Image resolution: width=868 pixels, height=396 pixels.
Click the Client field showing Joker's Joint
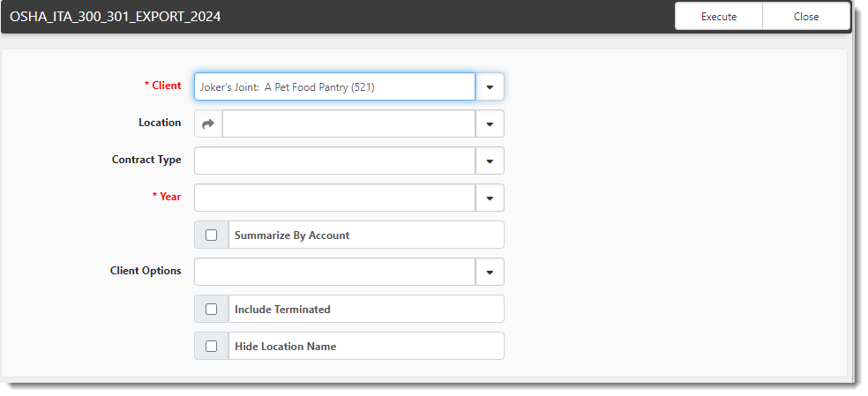pyautogui.click(x=334, y=86)
